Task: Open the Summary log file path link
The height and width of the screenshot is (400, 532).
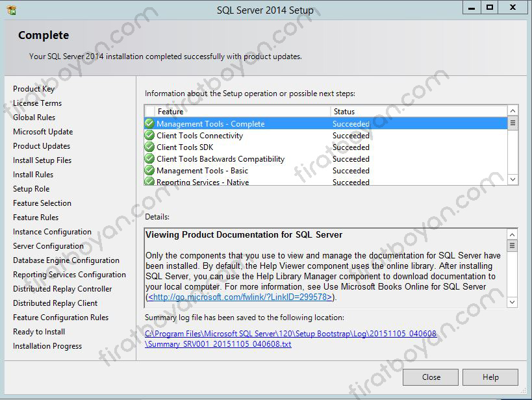Action: (x=290, y=338)
